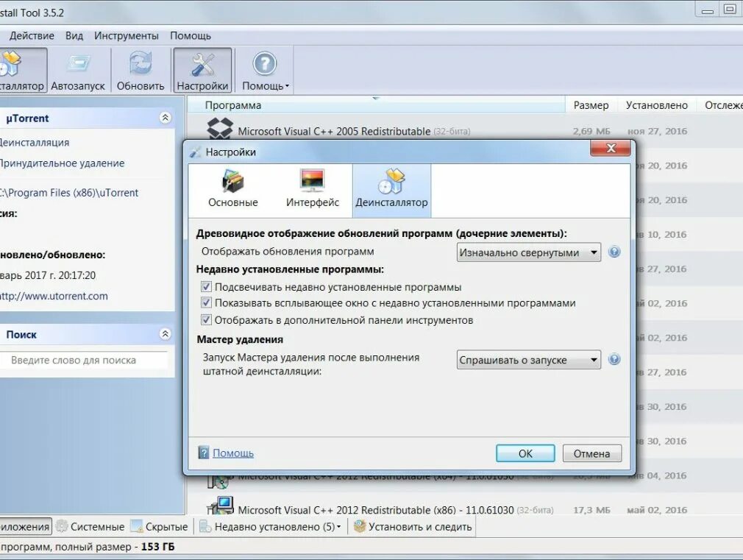Open the Изначально свернутыми dropdown
743x560 pixels.
[528, 252]
